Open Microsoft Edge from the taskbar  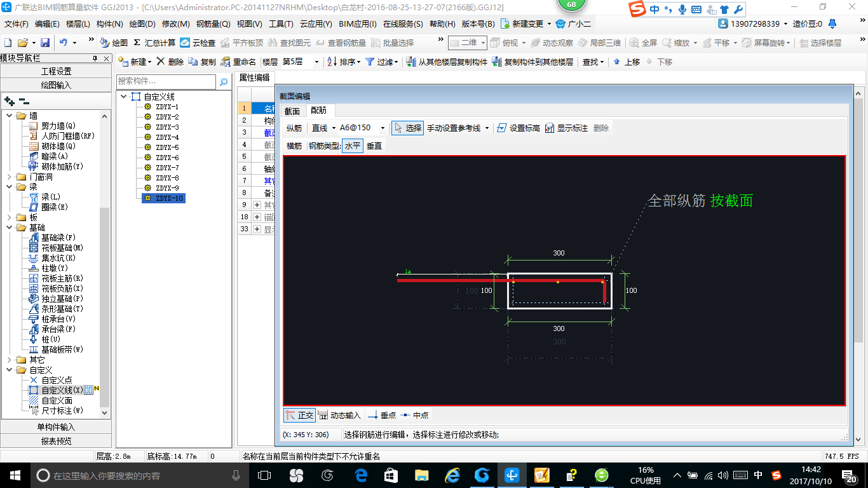pyautogui.click(x=362, y=475)
